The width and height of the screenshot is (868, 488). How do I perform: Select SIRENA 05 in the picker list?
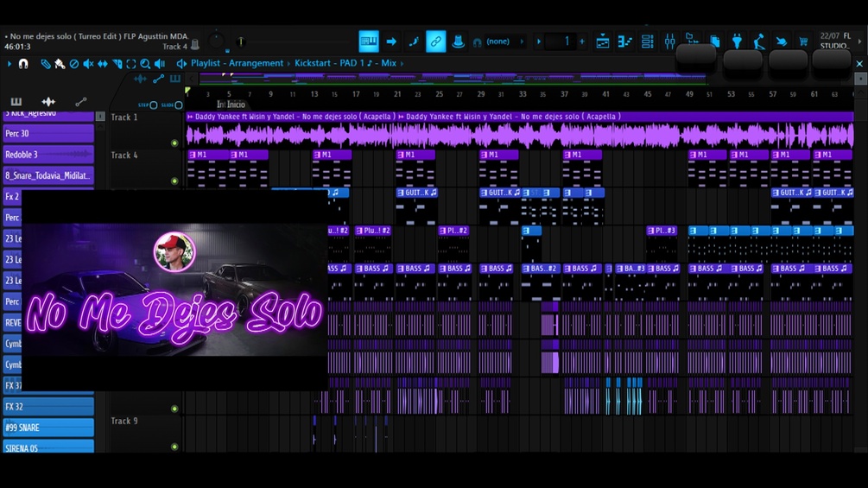pos(48,447)
